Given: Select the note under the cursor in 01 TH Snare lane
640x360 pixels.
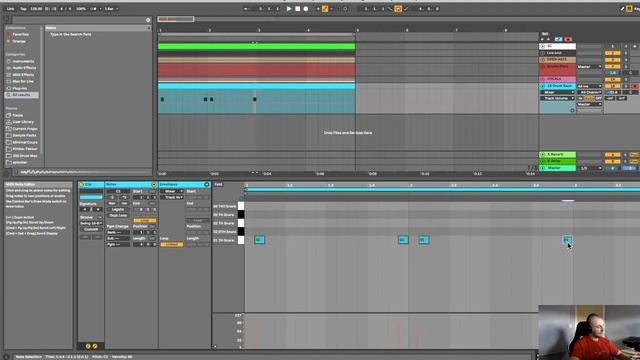Looking at the screenshot, I should point(567,240).
